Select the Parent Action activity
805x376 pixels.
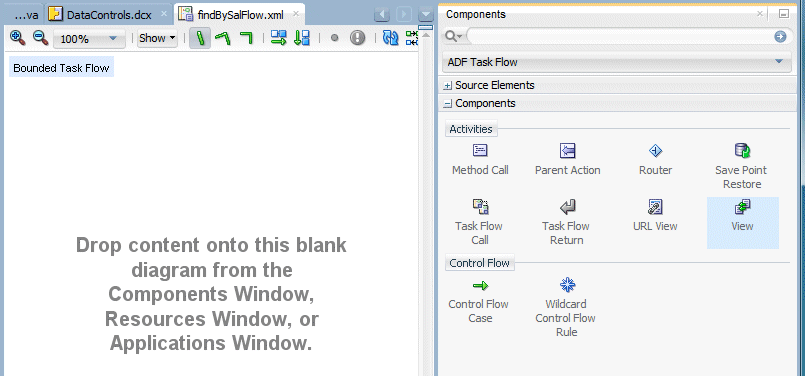point(567,160)
